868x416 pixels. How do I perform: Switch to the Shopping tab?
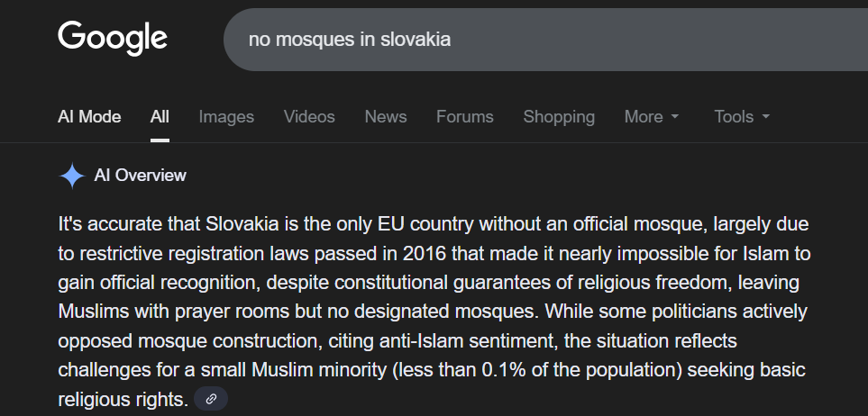click(559, 117)
